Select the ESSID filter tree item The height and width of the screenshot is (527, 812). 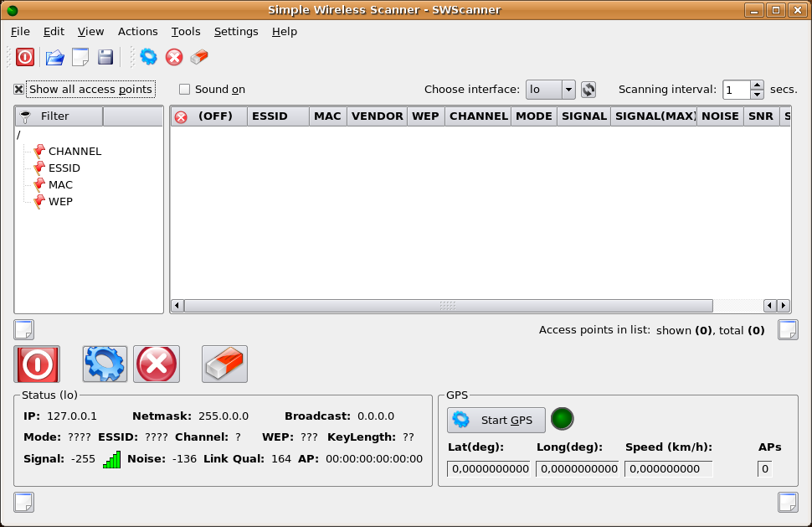pos(64,168)
